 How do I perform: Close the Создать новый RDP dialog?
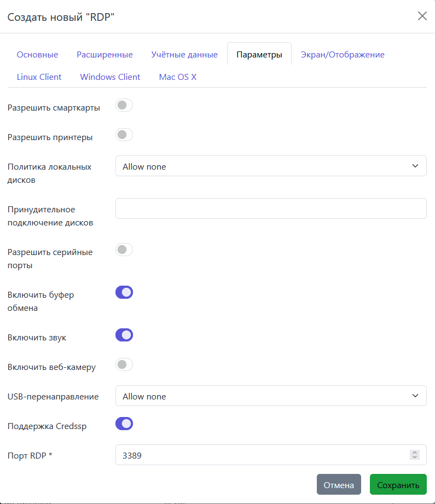[422, 16]
